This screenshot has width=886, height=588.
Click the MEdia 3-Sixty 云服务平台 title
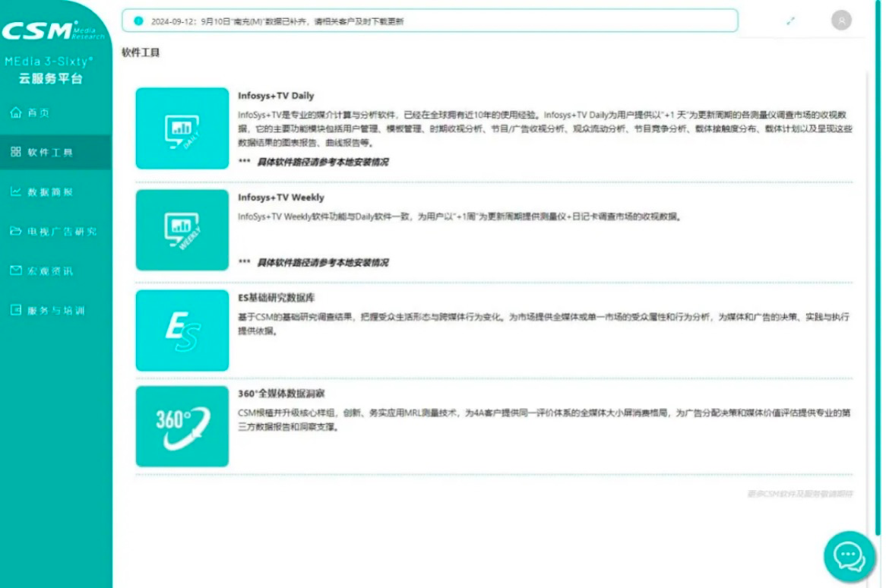49,70
